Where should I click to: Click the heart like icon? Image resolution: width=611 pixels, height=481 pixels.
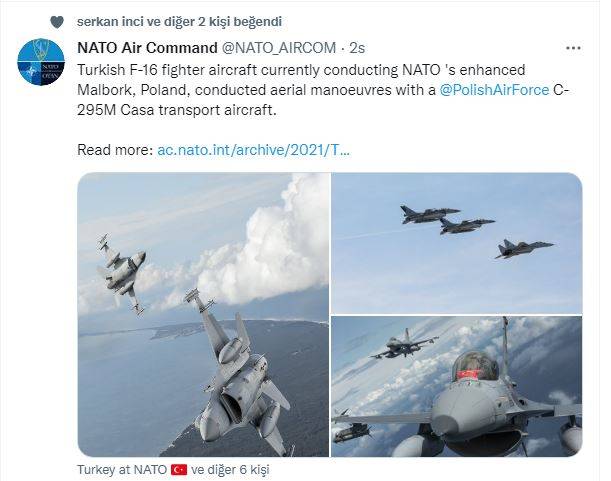(57, 22)
